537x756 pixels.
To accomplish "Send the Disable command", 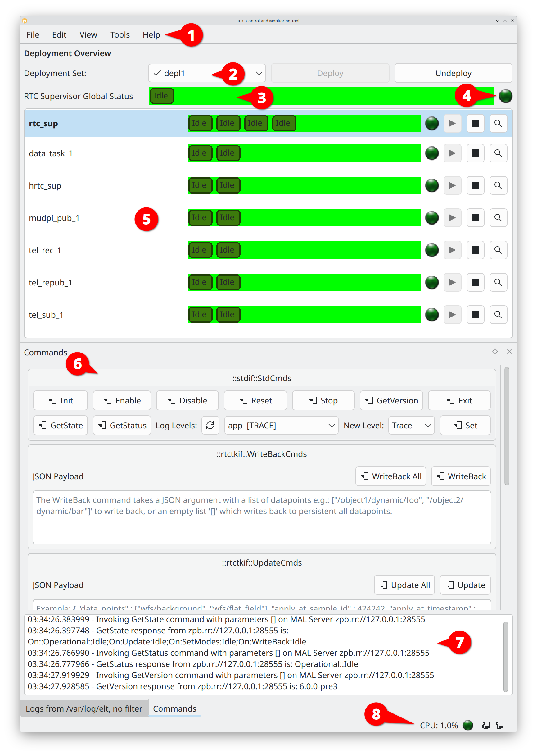I will click(187, 401).
